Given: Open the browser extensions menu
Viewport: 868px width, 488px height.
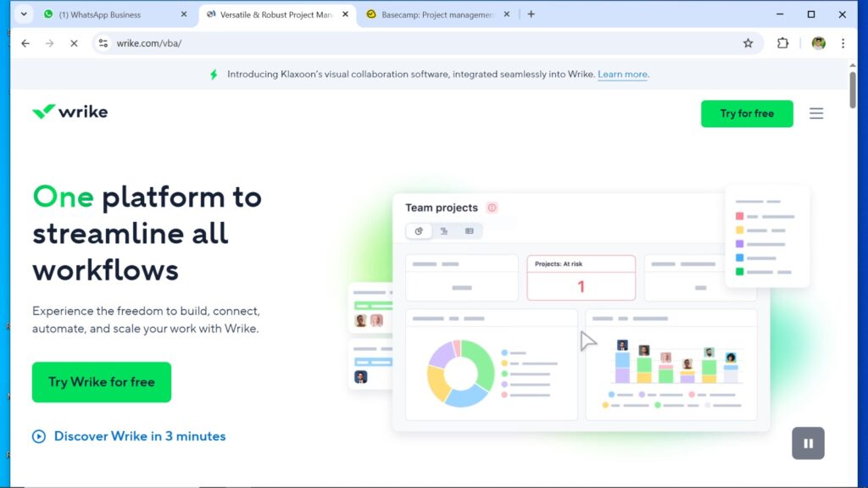Looking at the screenshot, I should [782, 43].
